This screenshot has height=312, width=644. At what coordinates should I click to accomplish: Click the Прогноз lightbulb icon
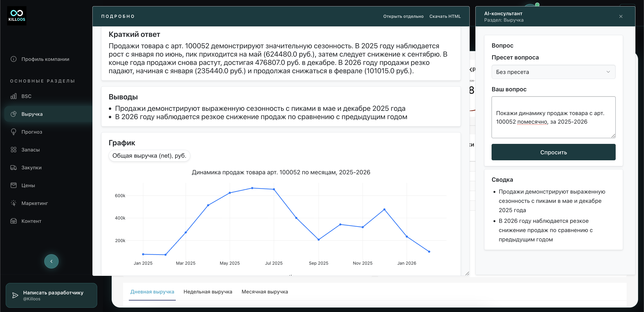[x=14, y=132]
